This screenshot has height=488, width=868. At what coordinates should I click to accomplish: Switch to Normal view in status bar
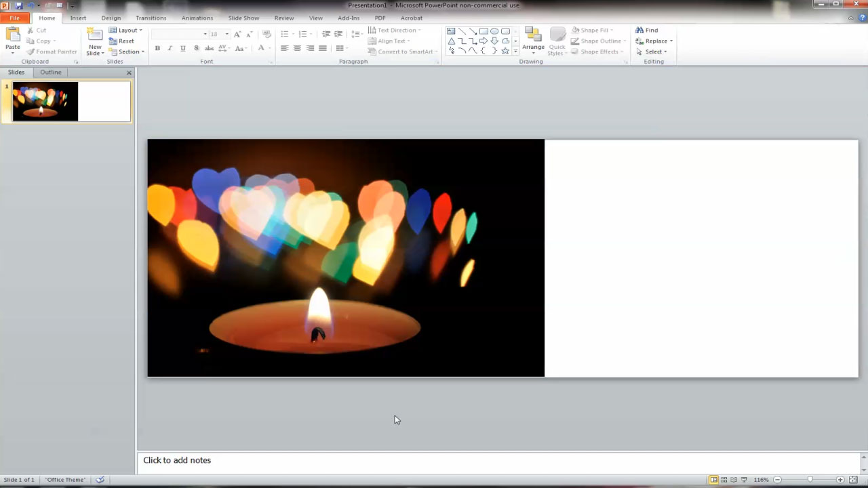point(713,480)
